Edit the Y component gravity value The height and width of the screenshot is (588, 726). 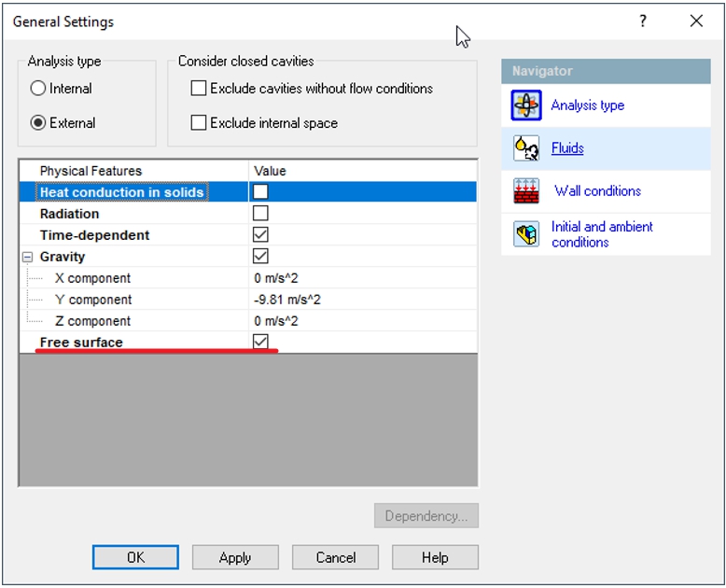(x=362, y=300)
